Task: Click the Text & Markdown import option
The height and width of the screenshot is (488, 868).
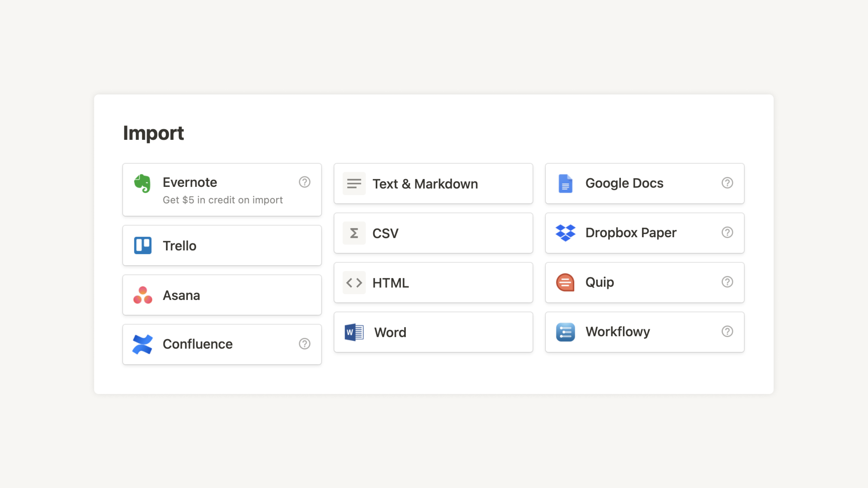Action: coord(433,183)
